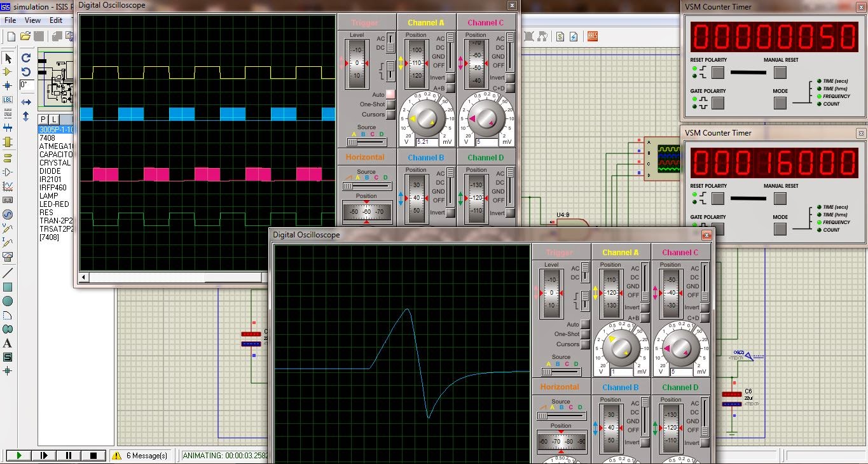The height and width of the screenshot is (464, 868).
Task: Select the Wire Label (LBL) tool
Action: pyautogui.click(x=8, y=99)
